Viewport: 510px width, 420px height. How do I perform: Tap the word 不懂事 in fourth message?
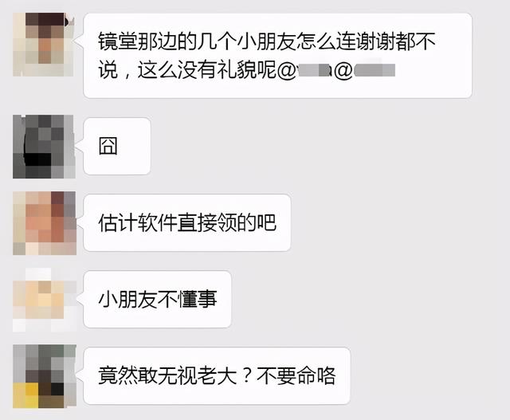coord(187,300)
